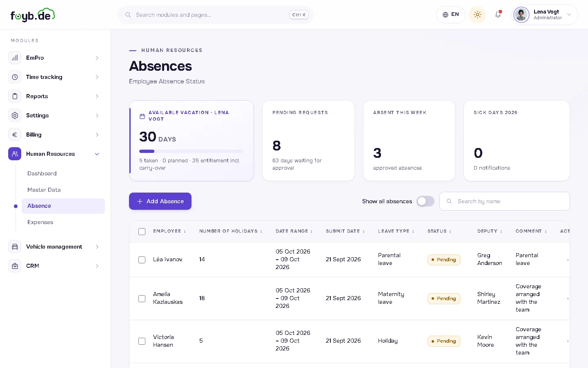The width and height of the screenshot is (588, 368).
Task: Select the Absence menu item
Action: coord(63,206)
